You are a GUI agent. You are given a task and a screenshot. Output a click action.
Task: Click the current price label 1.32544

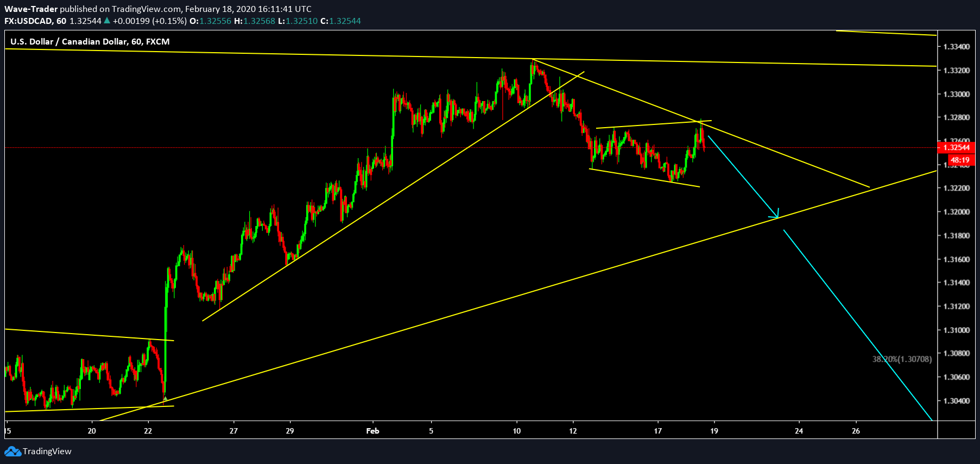(957, 148)
